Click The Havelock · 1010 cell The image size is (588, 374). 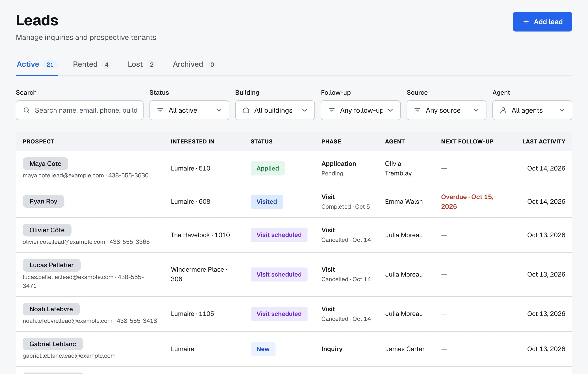tap(200, 235)
